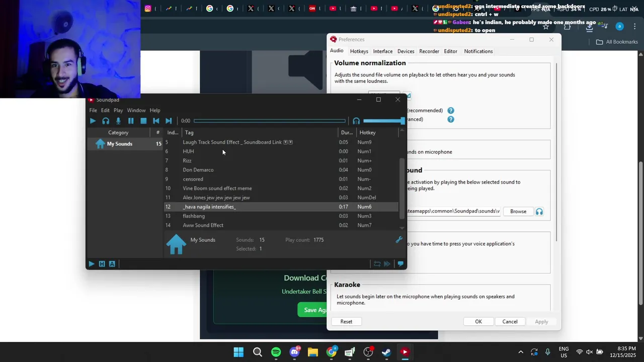
Task: Select the flashbang sound row
Action: 281,216
